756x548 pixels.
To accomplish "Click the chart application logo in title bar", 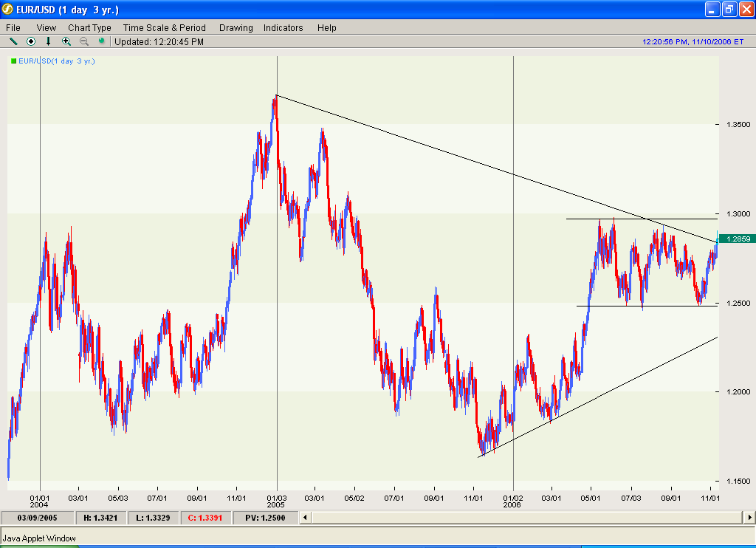I will [x=7, y=10].
